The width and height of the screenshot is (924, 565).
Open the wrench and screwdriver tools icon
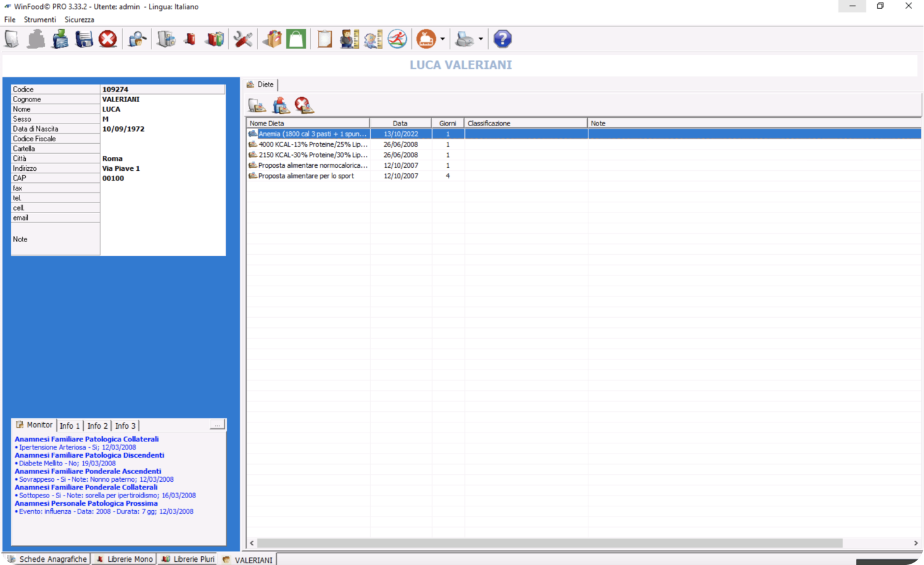(243, 39)
